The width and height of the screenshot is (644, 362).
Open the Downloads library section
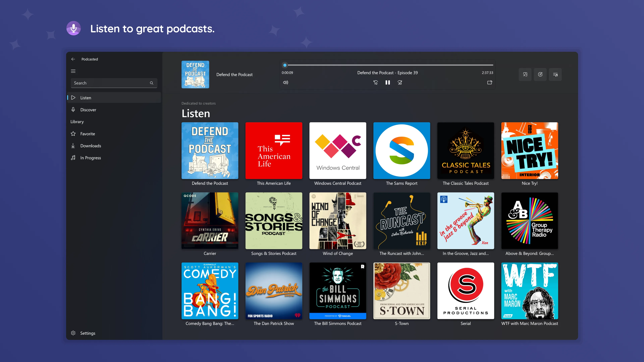pos(114,146)
